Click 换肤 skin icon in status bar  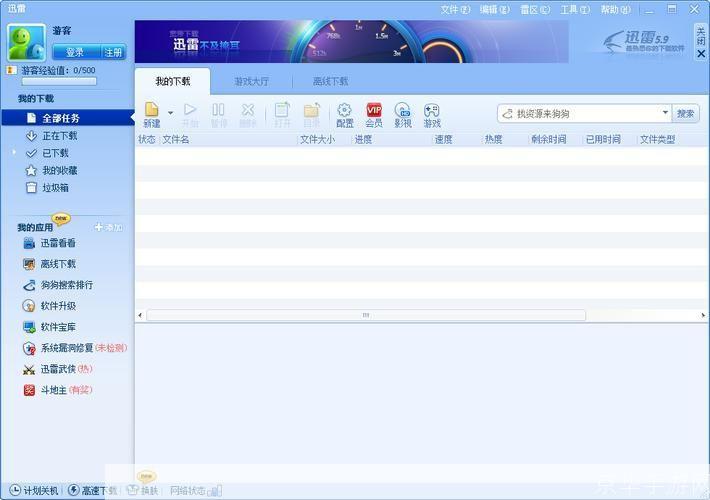tap(143, 490)
